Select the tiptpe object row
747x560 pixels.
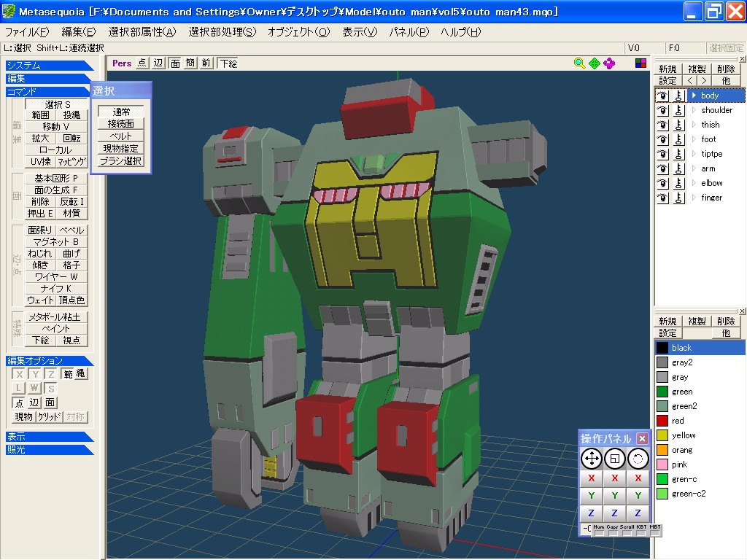click(700, 155)
